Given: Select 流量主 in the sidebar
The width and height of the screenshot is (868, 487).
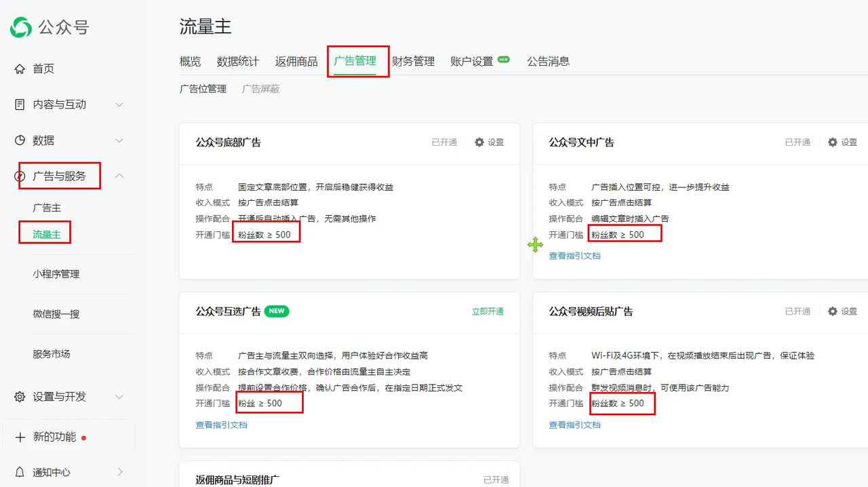Looking at the screenshot, I should (x=45, y=233).
